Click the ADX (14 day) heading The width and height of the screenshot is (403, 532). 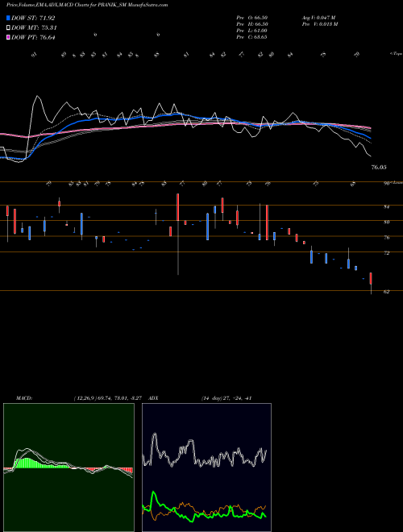200,398
